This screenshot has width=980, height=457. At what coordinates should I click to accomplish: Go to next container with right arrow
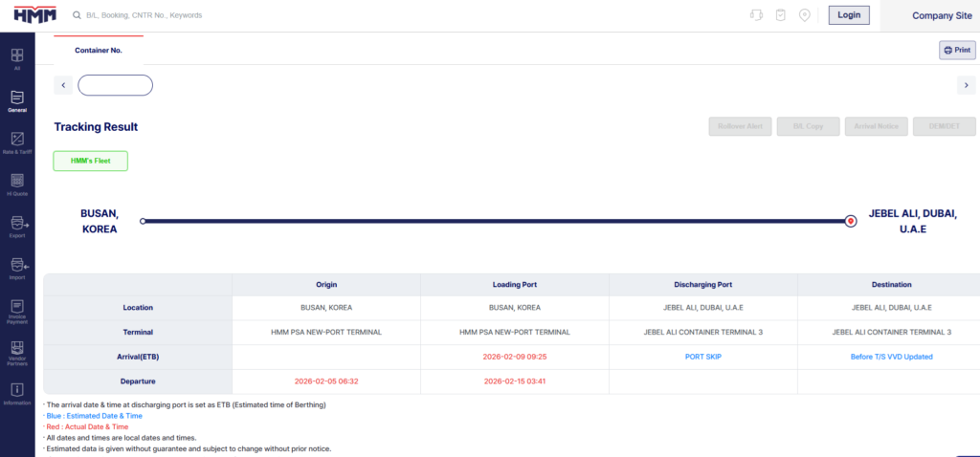[x=965, y=85]
